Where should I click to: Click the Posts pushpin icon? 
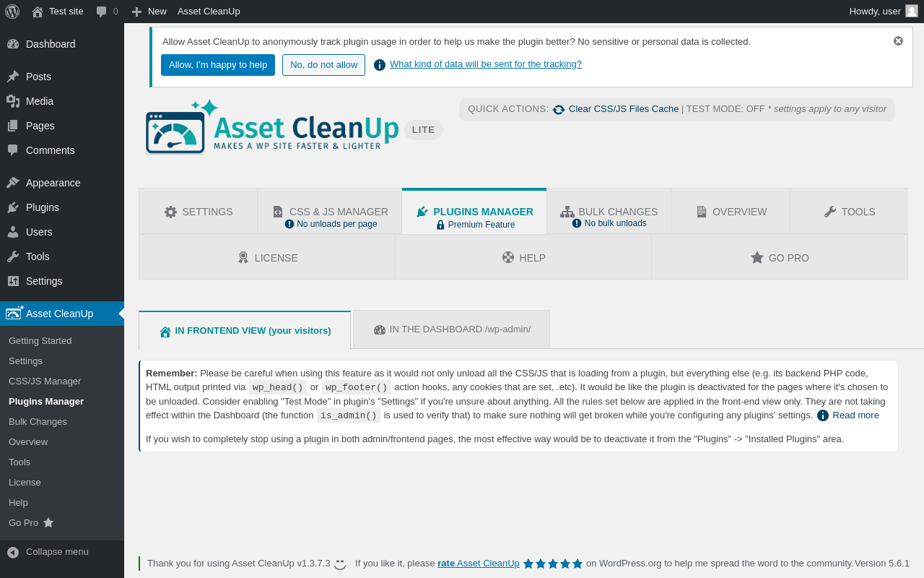(13, 77)
